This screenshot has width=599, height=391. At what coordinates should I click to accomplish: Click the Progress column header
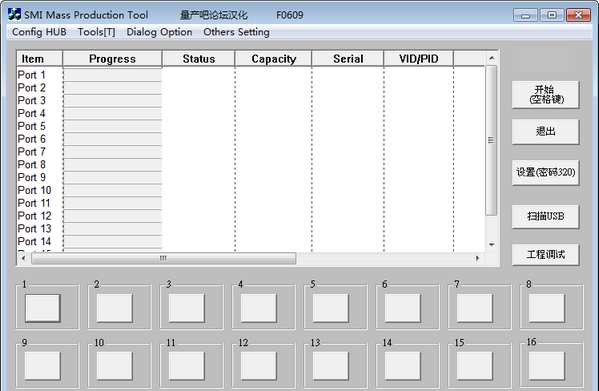coord(112,59)
